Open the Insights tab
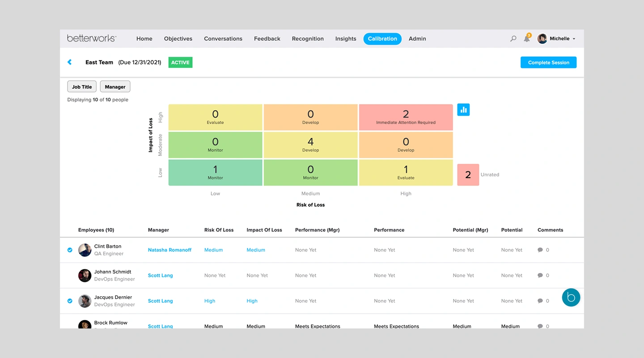Image resolution: width=644 pixels, height=358 pixels. (x=346, y=39)
